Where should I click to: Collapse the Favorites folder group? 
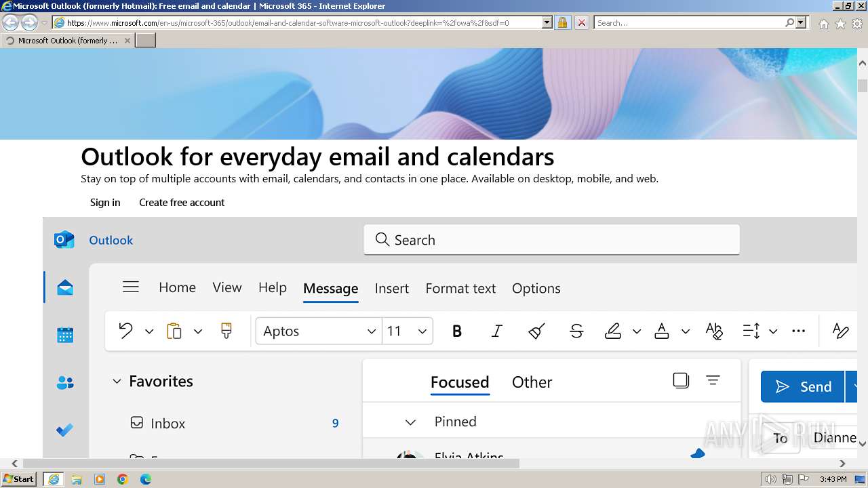click(x=117, y=382)
